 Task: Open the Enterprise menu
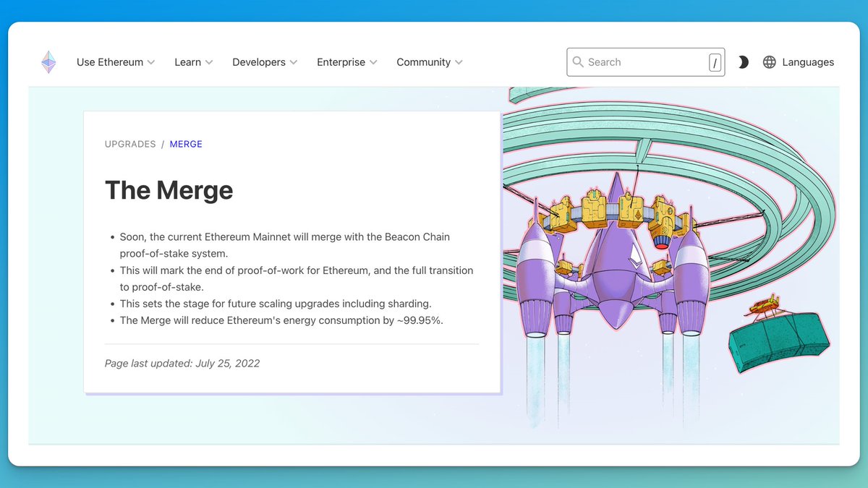point(347,62)
